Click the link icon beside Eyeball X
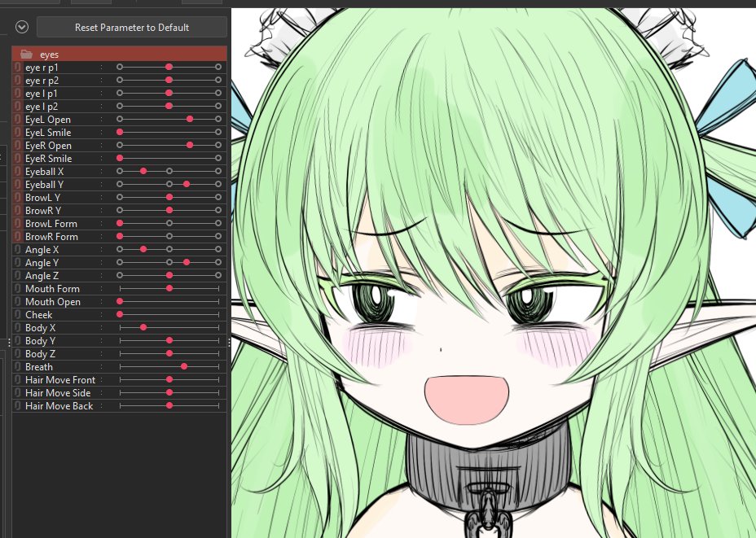 pyautogui.click(x=18, y=172)
